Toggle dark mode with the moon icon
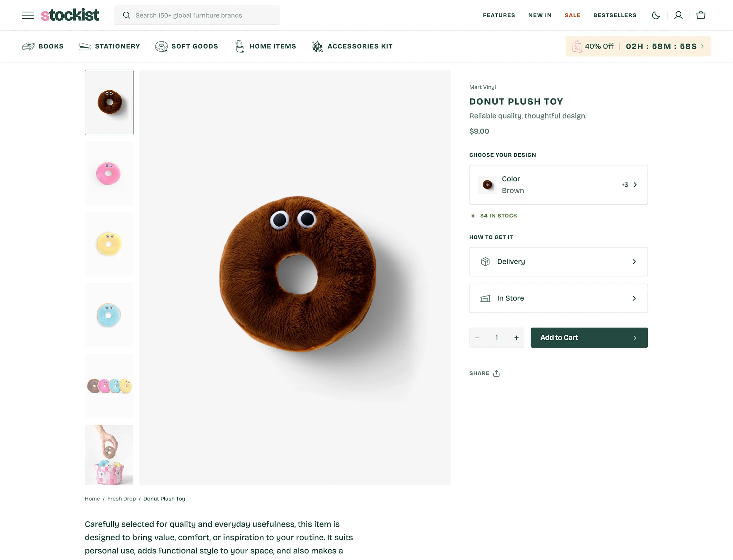Viewport: 733px width, 560px height. point(656,15)
